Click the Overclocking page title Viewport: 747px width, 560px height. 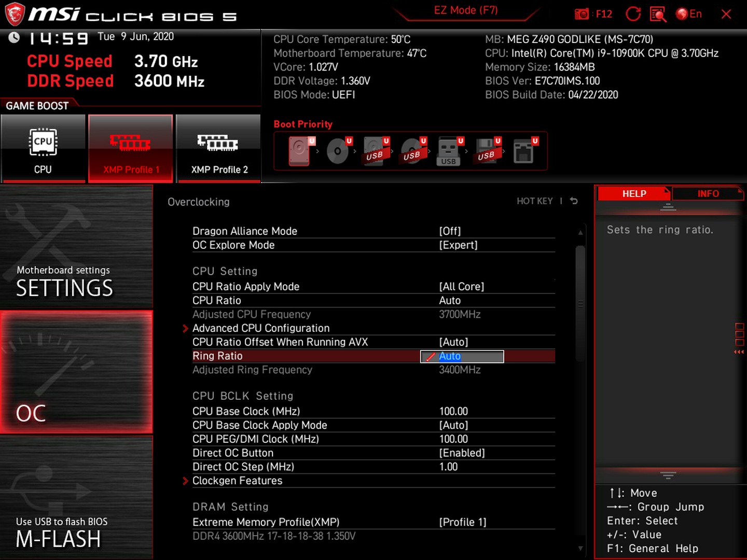pos(198,202)
